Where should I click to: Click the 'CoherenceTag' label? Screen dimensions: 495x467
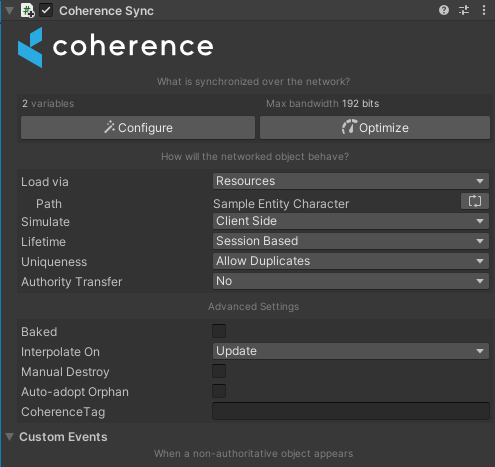coord(63,412)
